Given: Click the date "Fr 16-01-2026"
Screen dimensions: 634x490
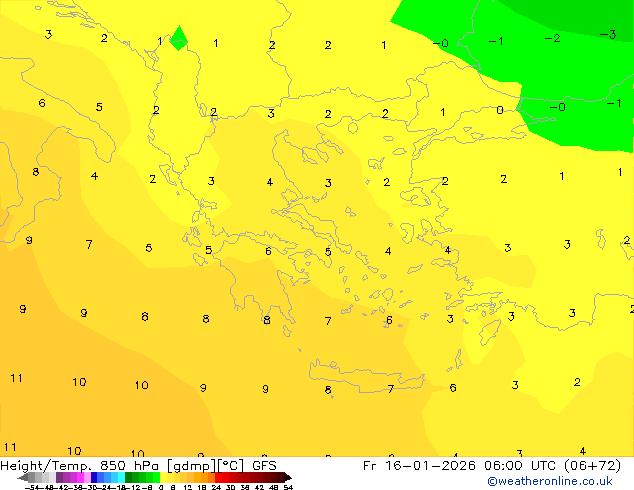Looking at the screenshot, I should 419,466.
